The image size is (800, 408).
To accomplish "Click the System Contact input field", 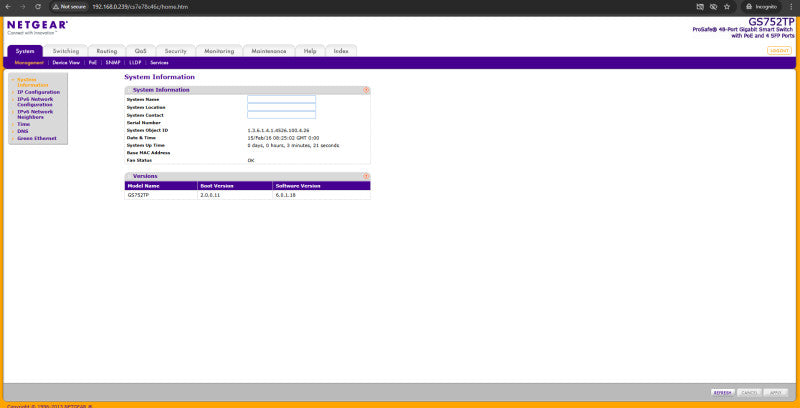I will point(282,115).
